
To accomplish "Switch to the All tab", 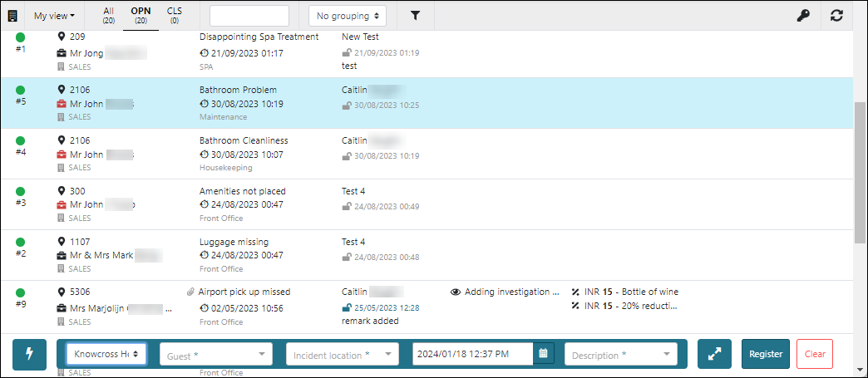I will (108, 15).
